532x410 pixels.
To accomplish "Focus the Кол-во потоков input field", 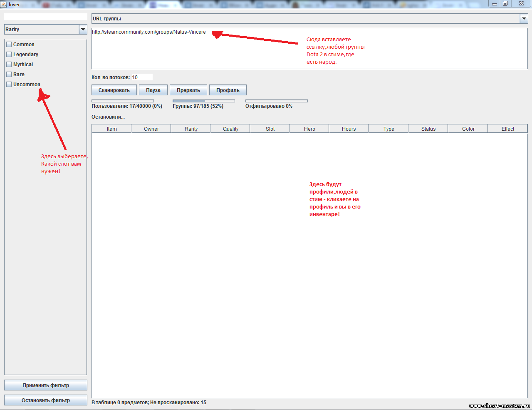I will coord(142,77).
